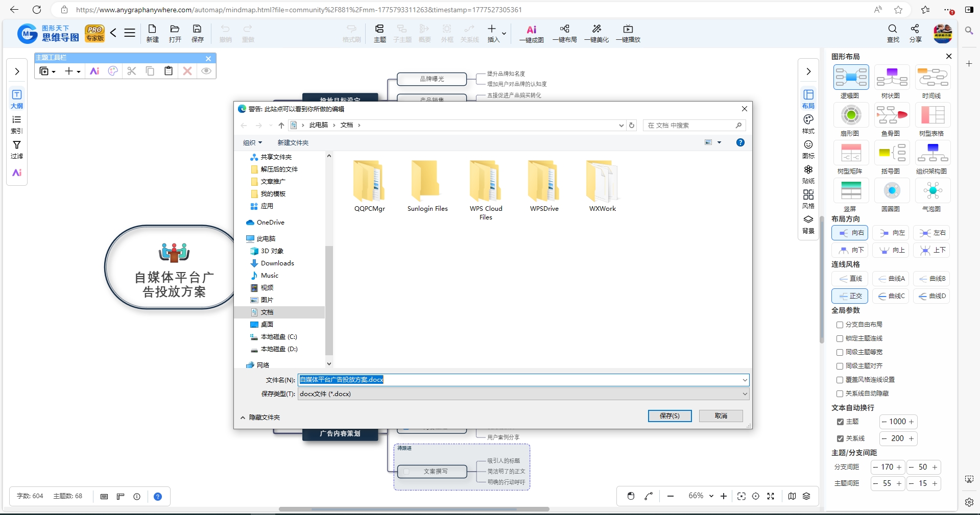Viewport: 980px width, 515px height.
Task: Increase 主题 wrap width 1000 plus
Action: (911, 422)
